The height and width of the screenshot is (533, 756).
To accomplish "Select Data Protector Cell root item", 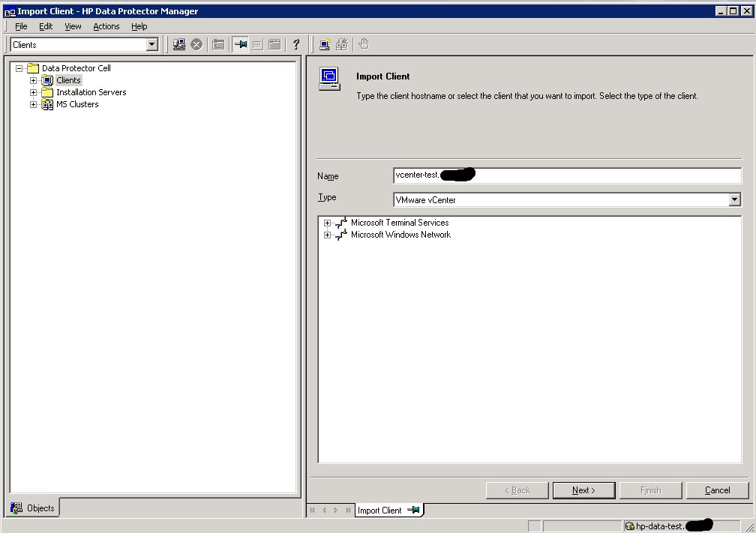I will (76, 68).
